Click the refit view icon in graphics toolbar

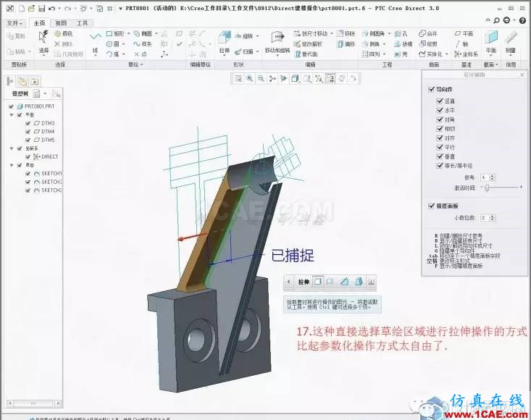[239, 79]
